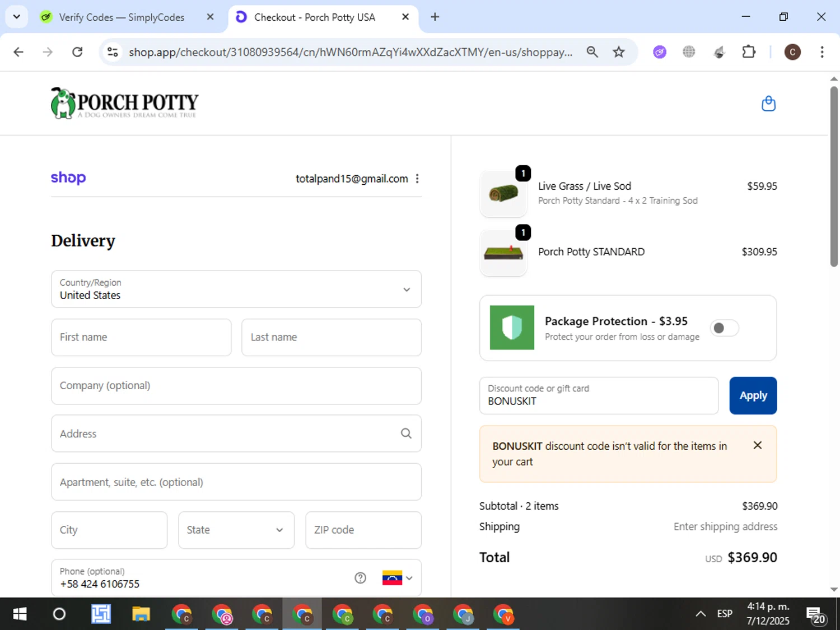Toggle Package Protection switch on
This screenshot has width=840, height=630.
(724, 328)
